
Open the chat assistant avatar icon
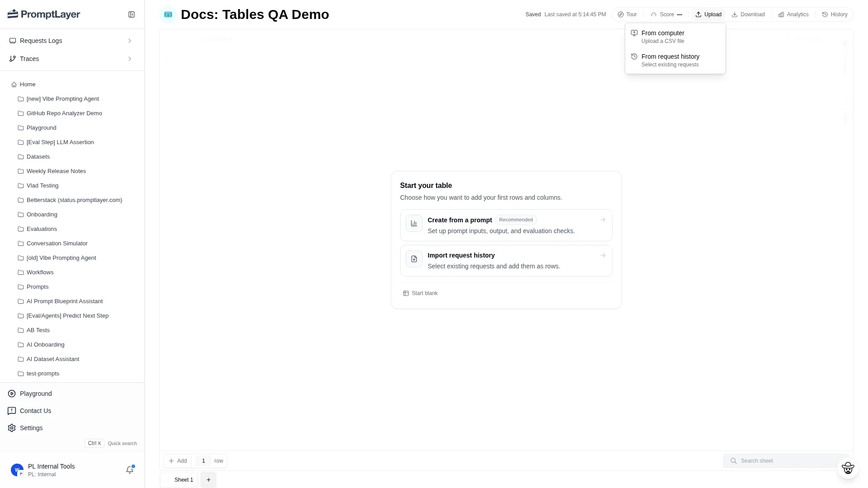[x=848, y=468]
